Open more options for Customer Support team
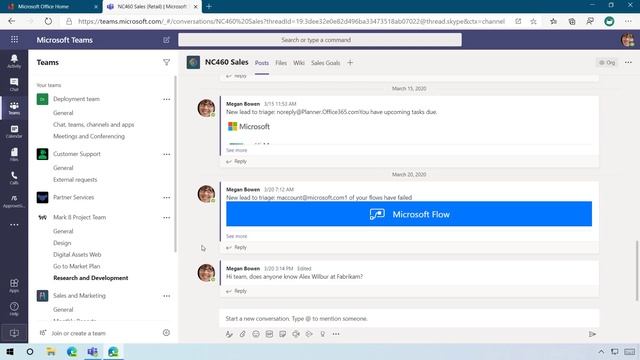Screen dimensions: 640x360 [167, 154]
